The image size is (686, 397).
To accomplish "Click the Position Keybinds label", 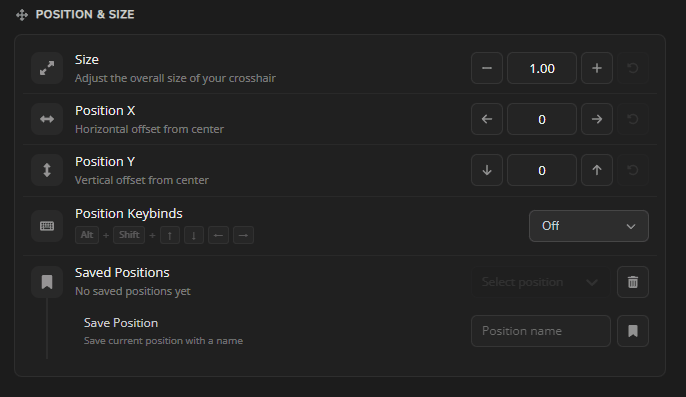I will [x=129, y=214].
